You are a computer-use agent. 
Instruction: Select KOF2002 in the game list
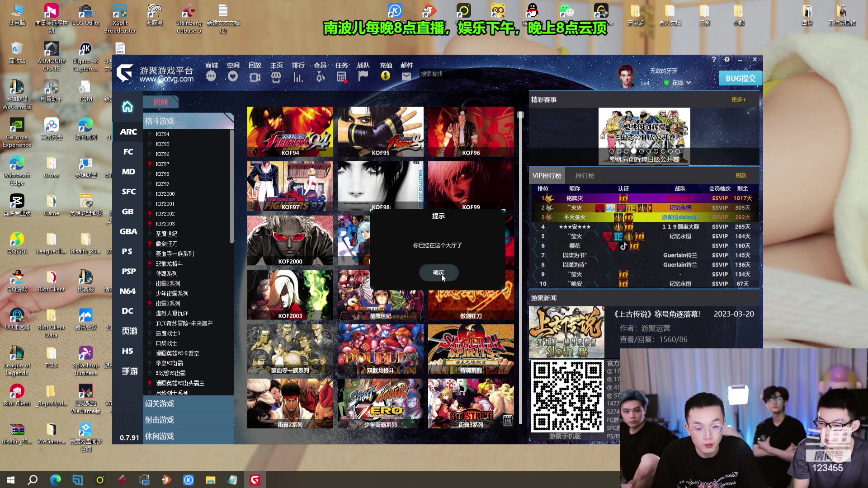[x=165, y=214]
